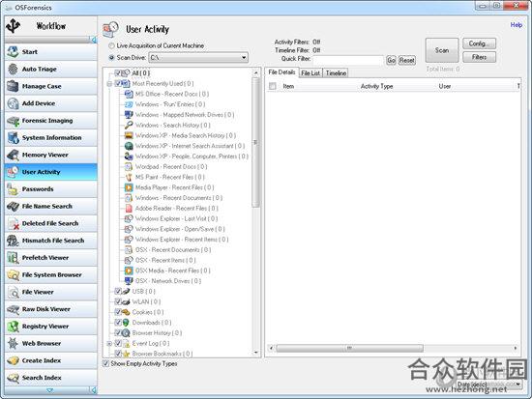Open the Memory Viewer icon
Screen dimensions: 532x399
13,155
